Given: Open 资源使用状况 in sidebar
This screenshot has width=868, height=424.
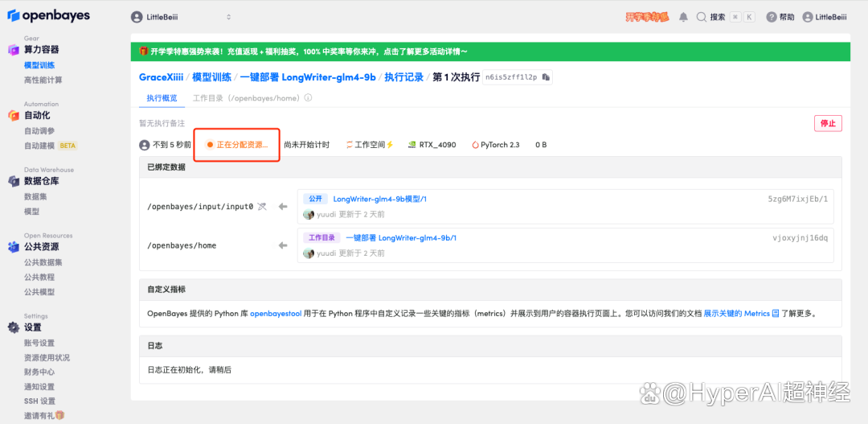Looking at the screenshot, I should coord(47,357).
